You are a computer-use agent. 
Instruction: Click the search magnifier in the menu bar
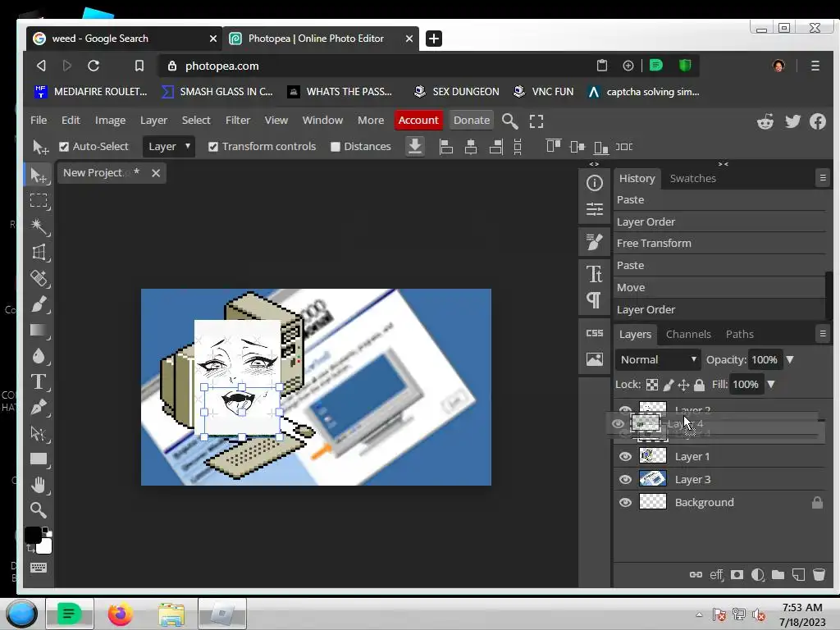509,121
